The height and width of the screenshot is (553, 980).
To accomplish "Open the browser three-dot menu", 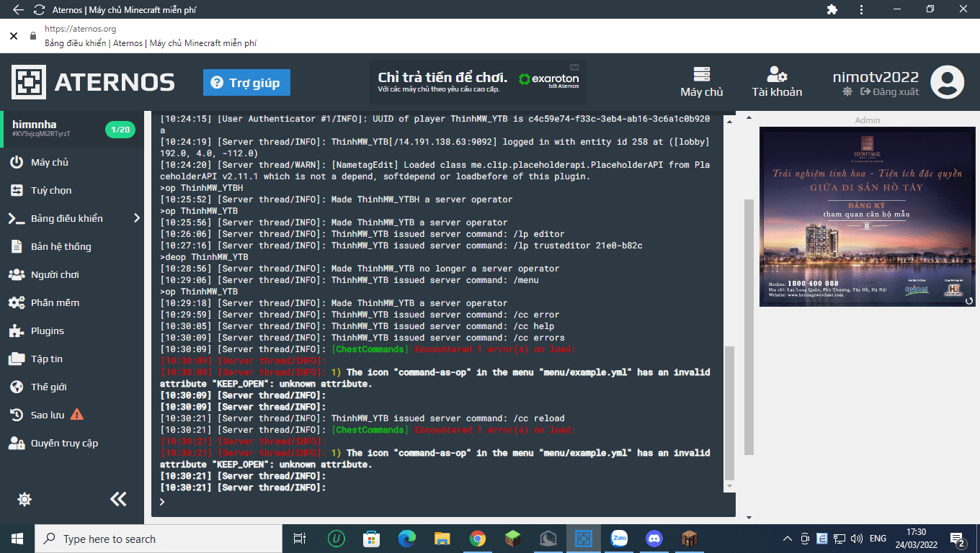I will point(862,9).
